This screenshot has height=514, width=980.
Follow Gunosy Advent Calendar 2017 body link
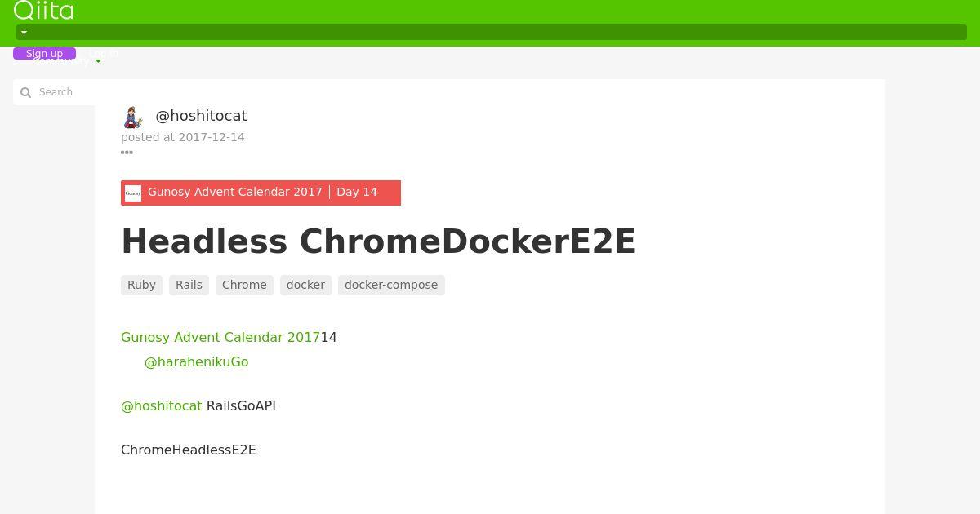[220, 337]
